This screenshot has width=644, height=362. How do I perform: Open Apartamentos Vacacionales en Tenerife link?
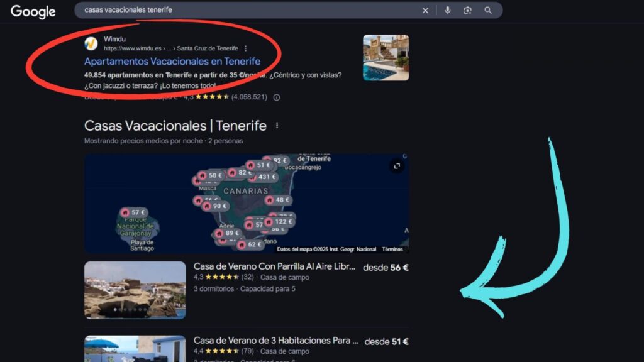click(172, 61)
